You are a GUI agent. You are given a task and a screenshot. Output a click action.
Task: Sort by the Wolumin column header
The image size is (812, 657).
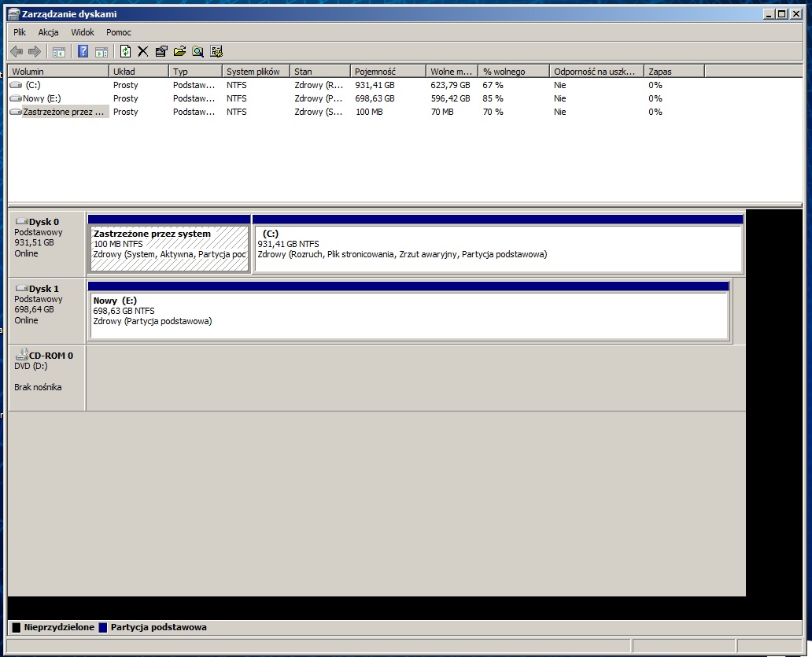pos(58,72)
